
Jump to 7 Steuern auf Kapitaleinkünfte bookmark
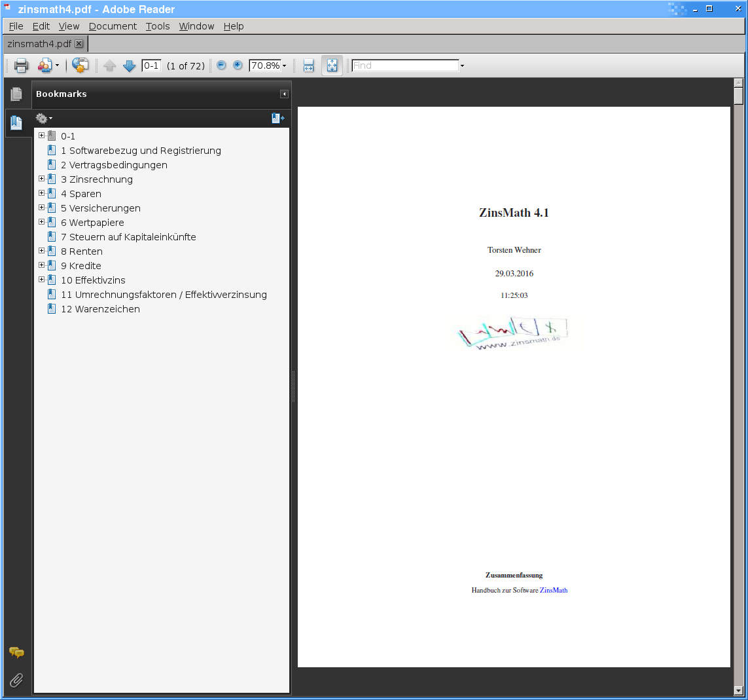(x=128, y=237)
